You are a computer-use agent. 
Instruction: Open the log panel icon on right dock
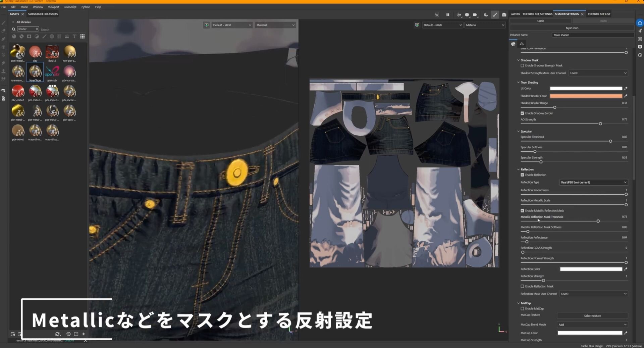pos(640,39)
